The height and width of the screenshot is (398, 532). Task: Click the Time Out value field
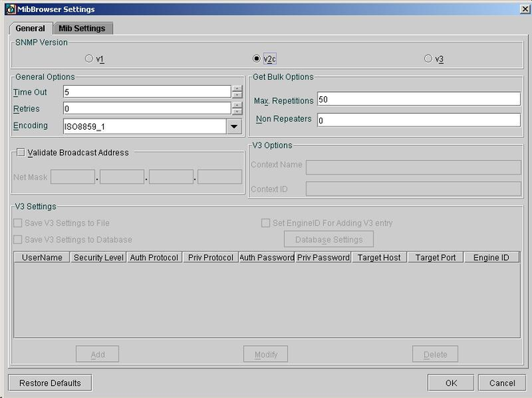pos(147,91)
